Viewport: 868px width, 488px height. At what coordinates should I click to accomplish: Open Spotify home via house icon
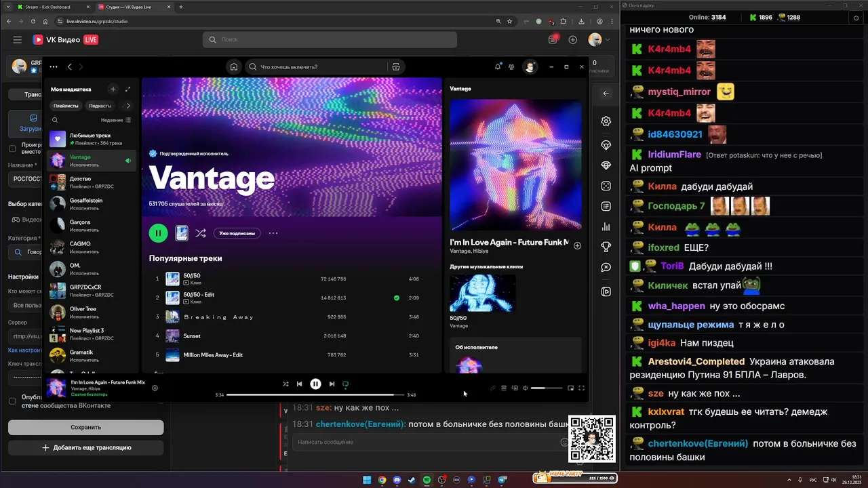(x=234, y=67)
